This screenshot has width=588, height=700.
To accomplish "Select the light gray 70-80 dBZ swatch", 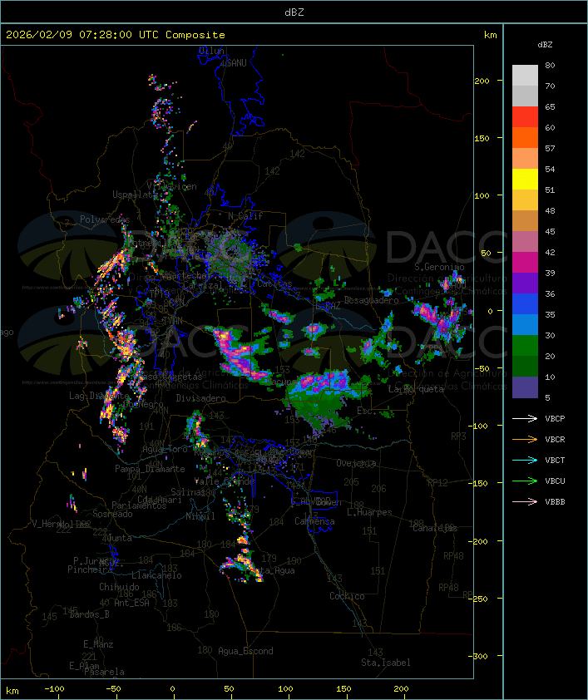I will click(x=525, y=75).
